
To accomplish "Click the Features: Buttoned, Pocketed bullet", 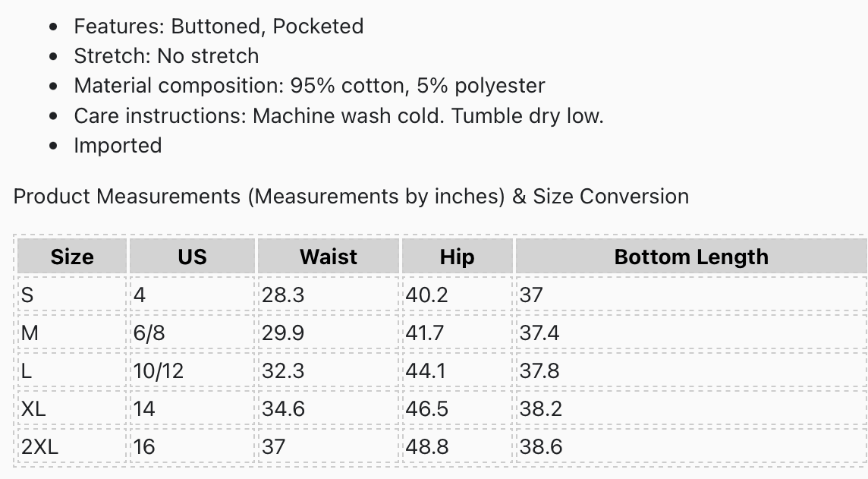I will 219,26.
